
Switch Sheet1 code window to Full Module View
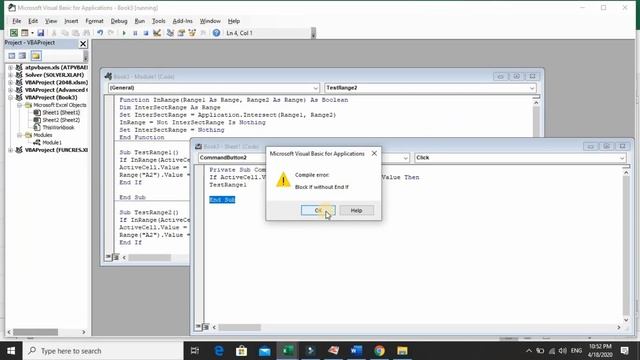(x=206, y=327)
